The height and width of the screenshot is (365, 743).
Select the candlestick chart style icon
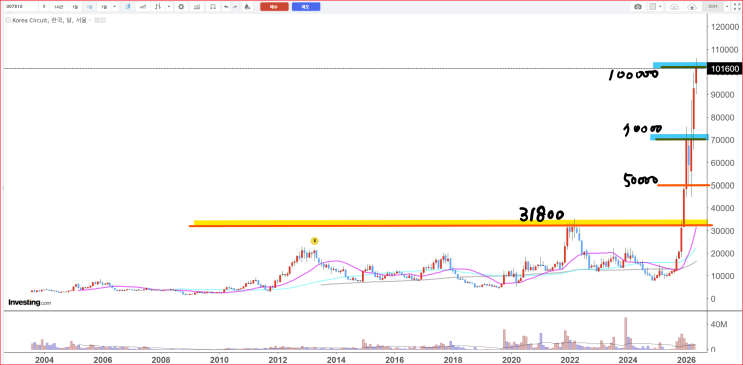[127, 7]
